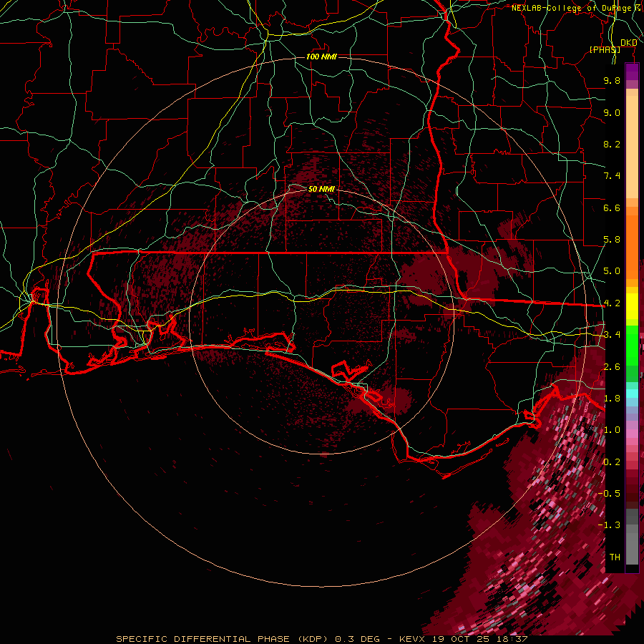Select the 8.2 value on the color scale
The width and height of the screenshot is (644, 644).
(x=612, y=144)
